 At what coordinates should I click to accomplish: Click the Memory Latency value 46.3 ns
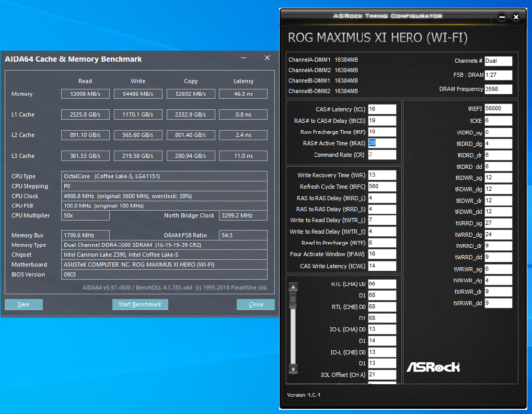click(244, 94)
